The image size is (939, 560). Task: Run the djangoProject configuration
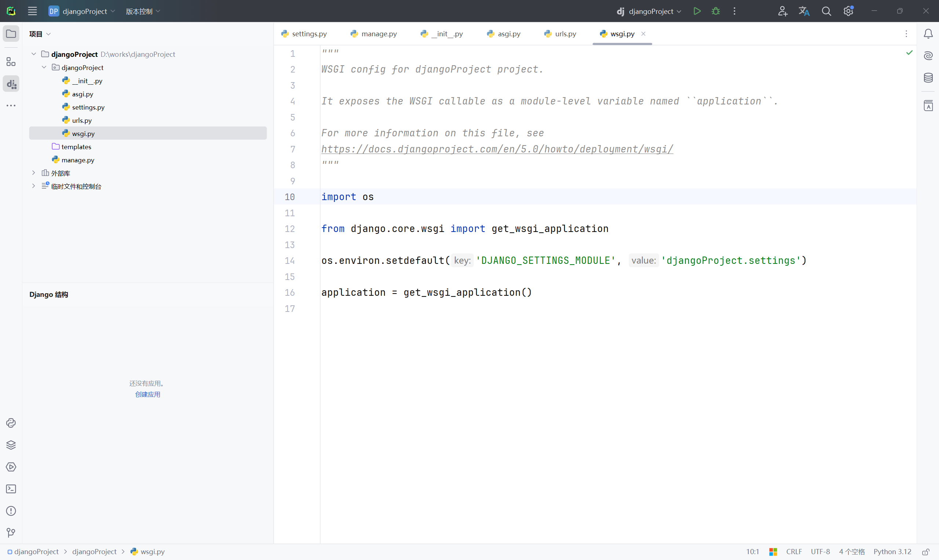(x=697, y=11)
